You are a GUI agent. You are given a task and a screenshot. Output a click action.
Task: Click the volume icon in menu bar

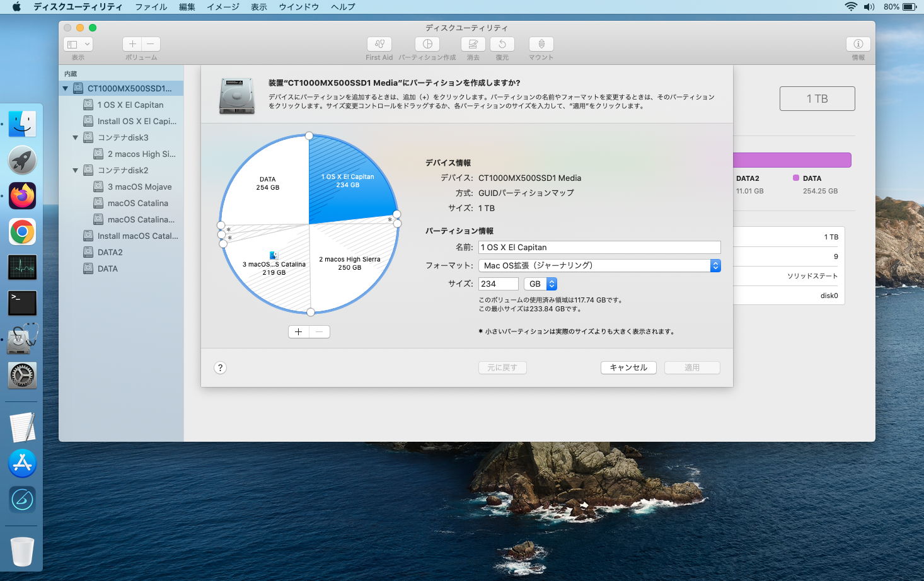click(869, 7)
